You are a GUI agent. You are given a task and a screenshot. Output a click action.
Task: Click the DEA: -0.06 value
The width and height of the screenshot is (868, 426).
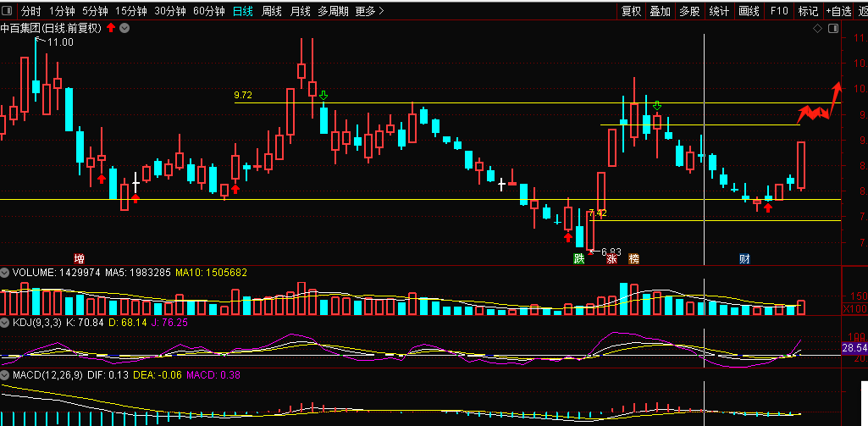pos(157,375)
